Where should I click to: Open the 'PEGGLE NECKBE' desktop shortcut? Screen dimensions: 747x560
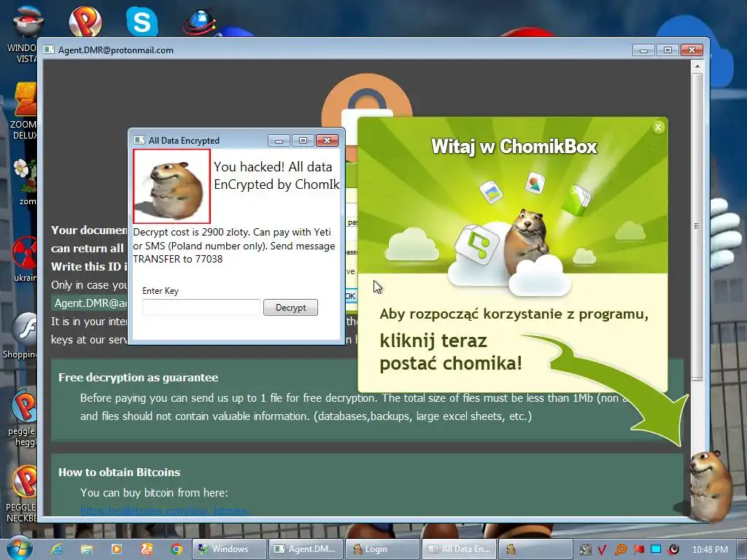click(22, 494)
